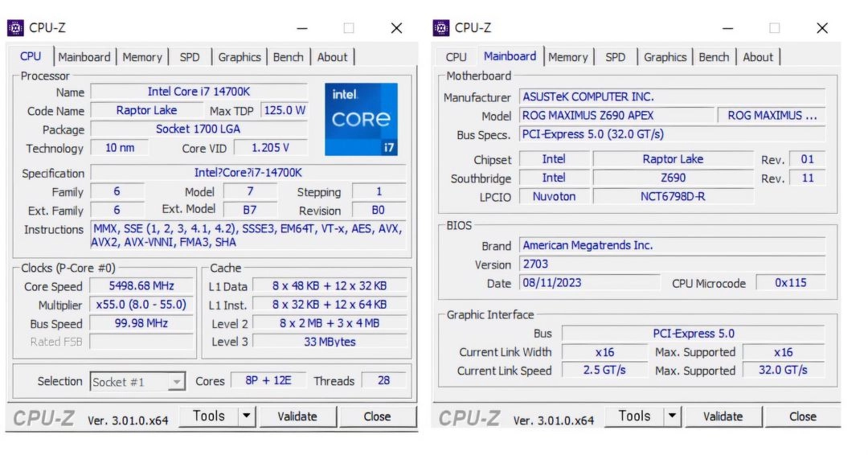This screenshot has height=455, width=868.
Task: Click Validate button in right window
Action: [x=723, y=416]
